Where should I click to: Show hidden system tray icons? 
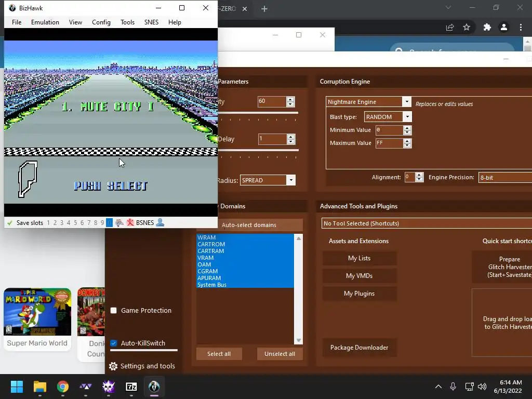tap(438, 387)
